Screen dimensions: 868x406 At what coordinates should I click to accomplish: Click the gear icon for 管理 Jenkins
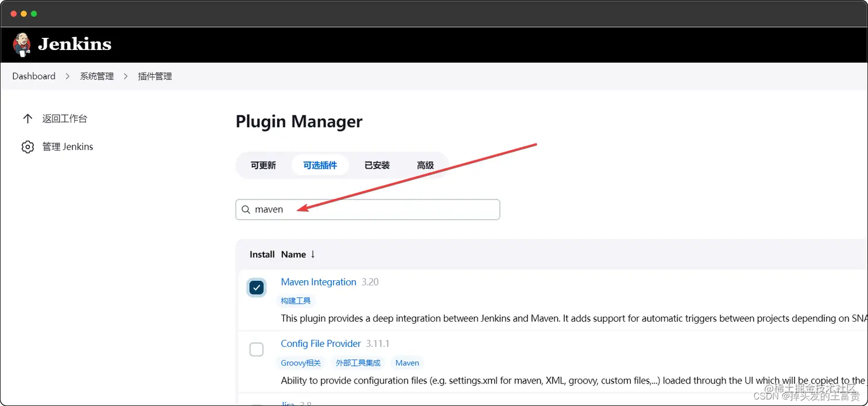click(x=28, y=147)
